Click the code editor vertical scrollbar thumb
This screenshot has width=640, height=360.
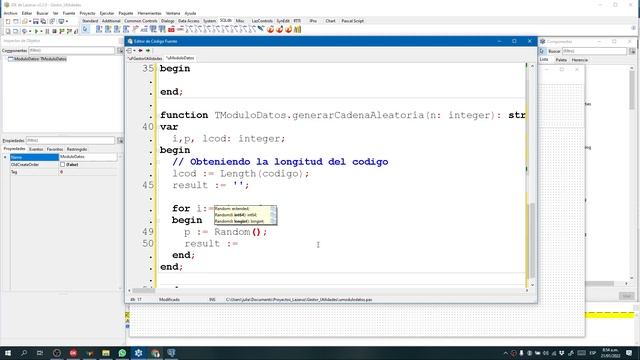click(532, 241)
